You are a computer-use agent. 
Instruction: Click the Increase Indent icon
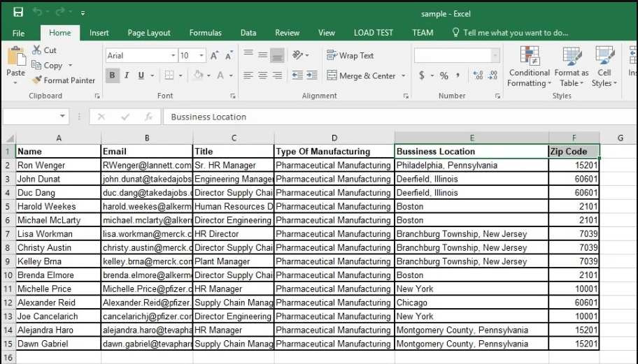click(x=312, y=75)
